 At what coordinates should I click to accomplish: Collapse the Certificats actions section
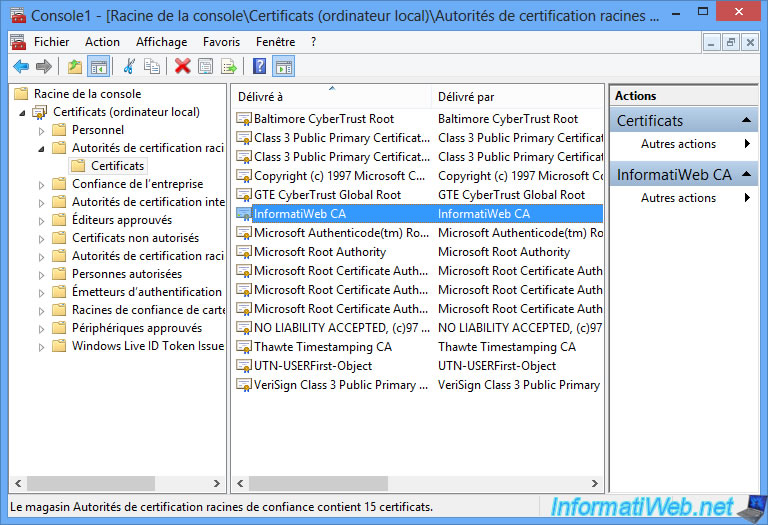point(746,120)
